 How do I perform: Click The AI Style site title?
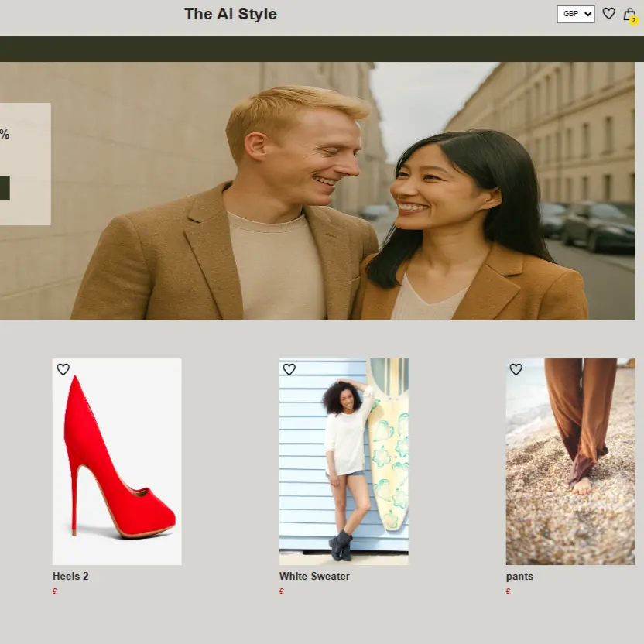(231, 14)
